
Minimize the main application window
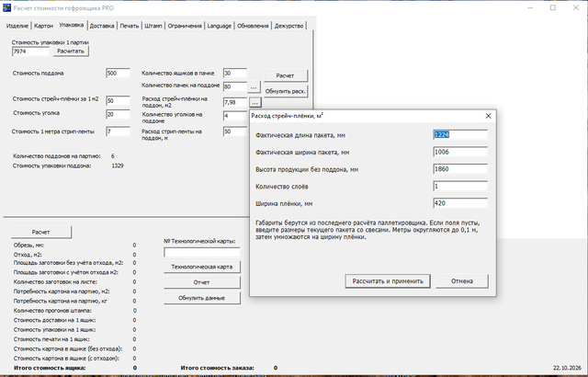(530, 7)
